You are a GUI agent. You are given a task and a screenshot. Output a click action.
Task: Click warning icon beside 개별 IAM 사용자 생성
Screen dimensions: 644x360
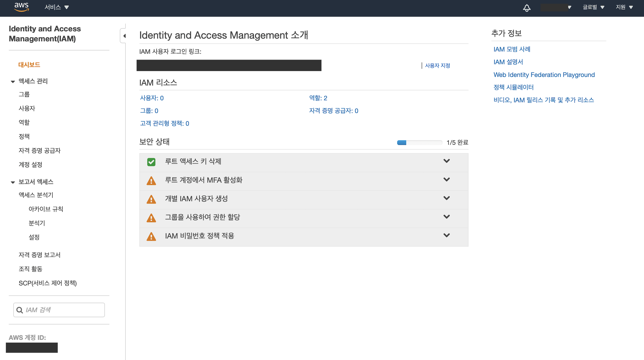[151, 199]
